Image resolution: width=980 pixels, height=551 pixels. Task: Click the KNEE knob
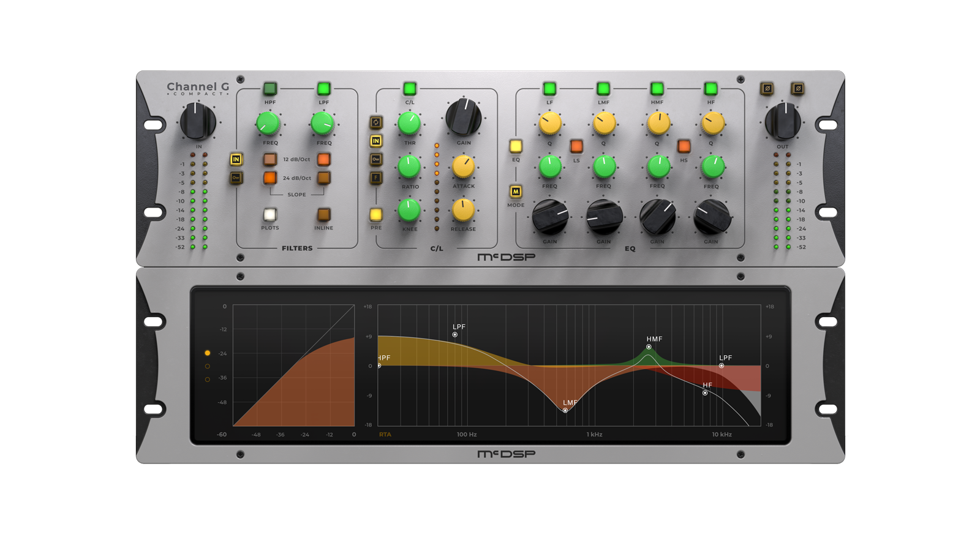(409, 211)
